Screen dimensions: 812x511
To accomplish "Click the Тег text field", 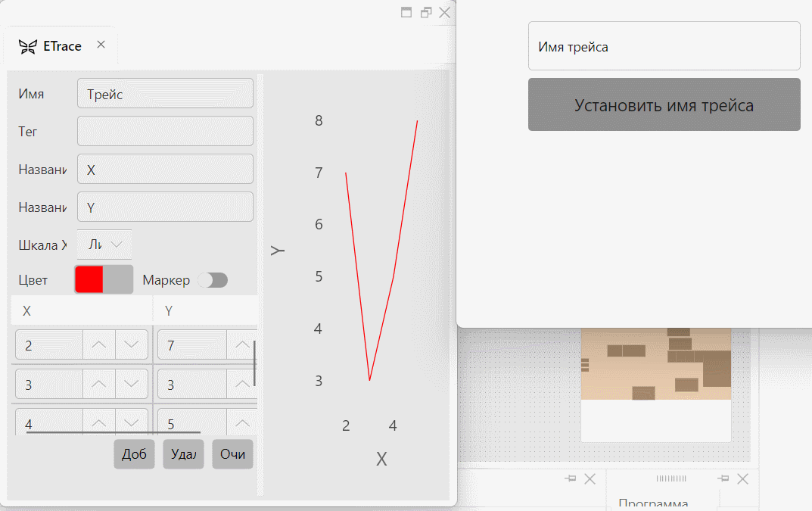I will pos(165,131).
